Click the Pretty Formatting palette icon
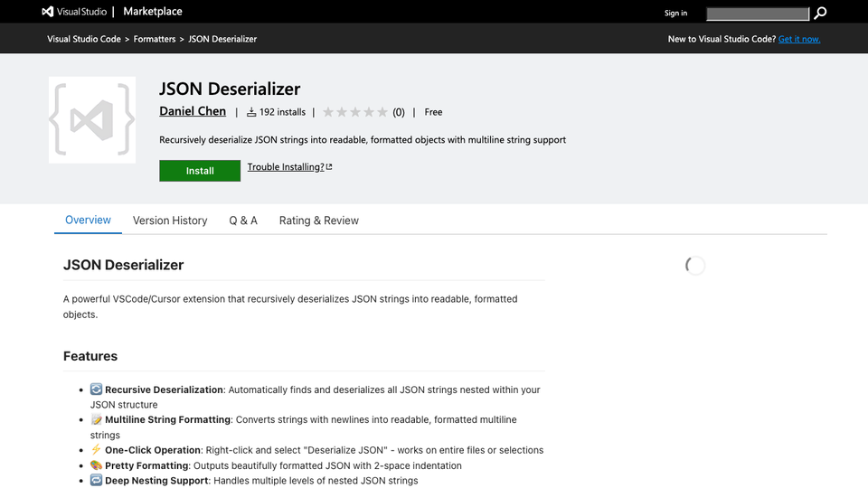Viewport: 868px width, 488px height. point(97,465)
